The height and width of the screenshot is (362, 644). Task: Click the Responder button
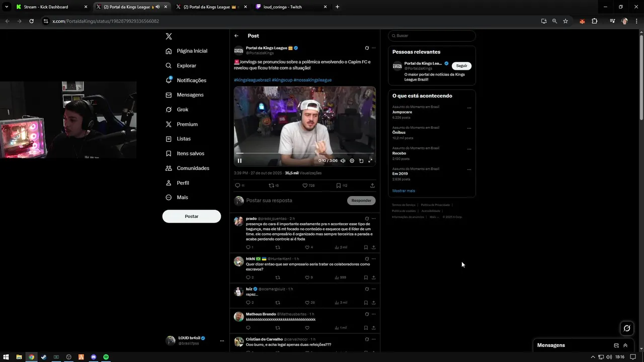pos(361,201)
